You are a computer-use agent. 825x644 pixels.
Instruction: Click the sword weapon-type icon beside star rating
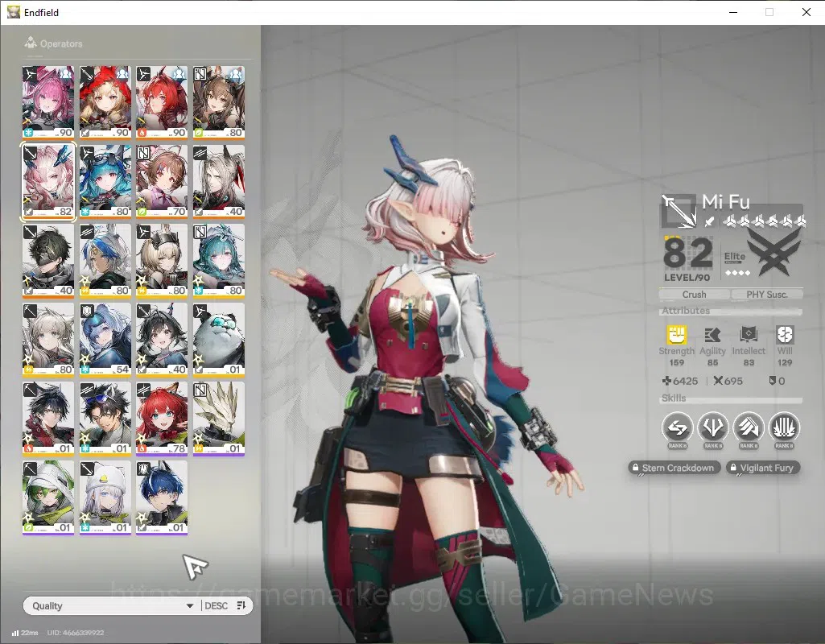click(710, 221)
